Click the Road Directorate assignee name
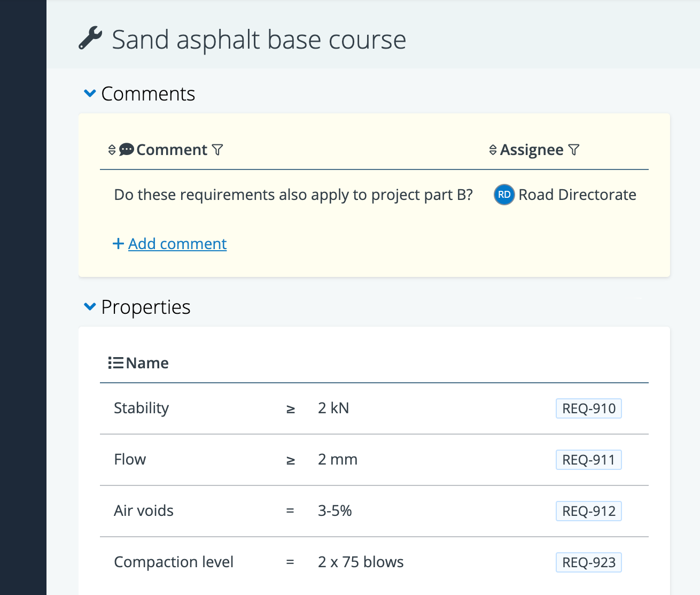 (x=578, y=195)
